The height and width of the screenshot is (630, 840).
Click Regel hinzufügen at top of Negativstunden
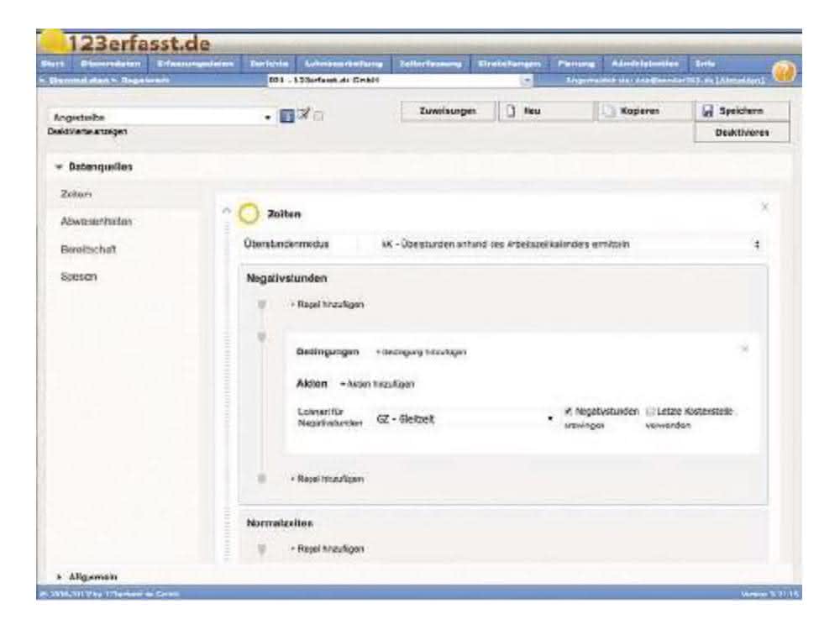[328, 304]
